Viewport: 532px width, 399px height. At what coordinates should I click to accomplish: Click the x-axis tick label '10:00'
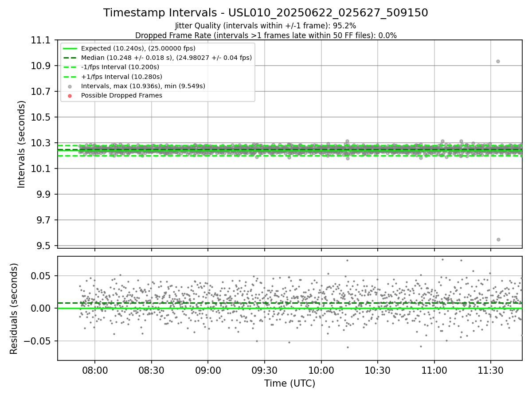321,370
